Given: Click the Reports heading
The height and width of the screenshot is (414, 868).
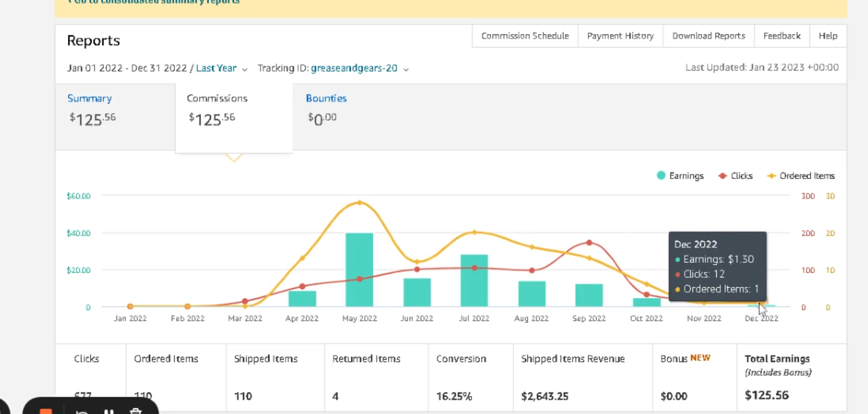Looking at the screenshot, I should (93, 40).
